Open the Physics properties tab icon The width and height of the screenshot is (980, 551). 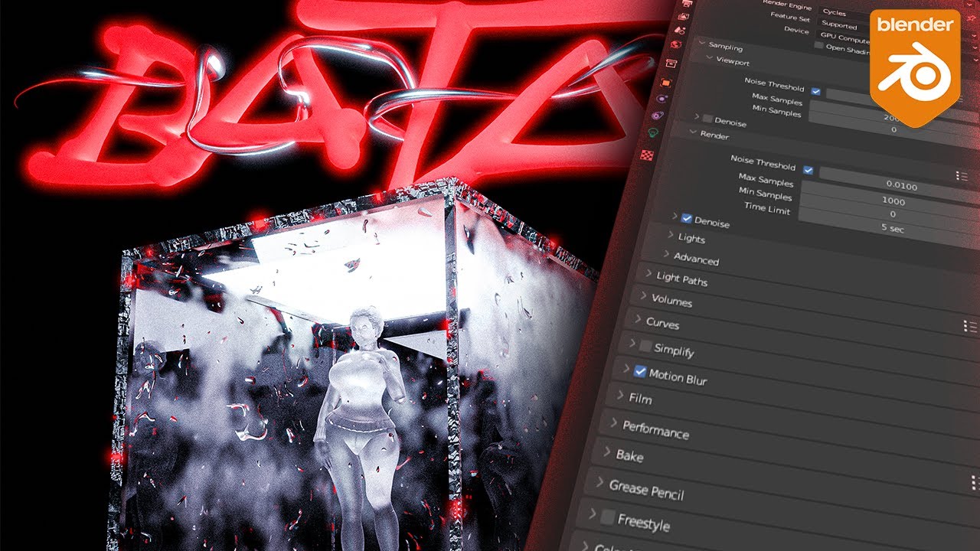click(x=661, y=99)
